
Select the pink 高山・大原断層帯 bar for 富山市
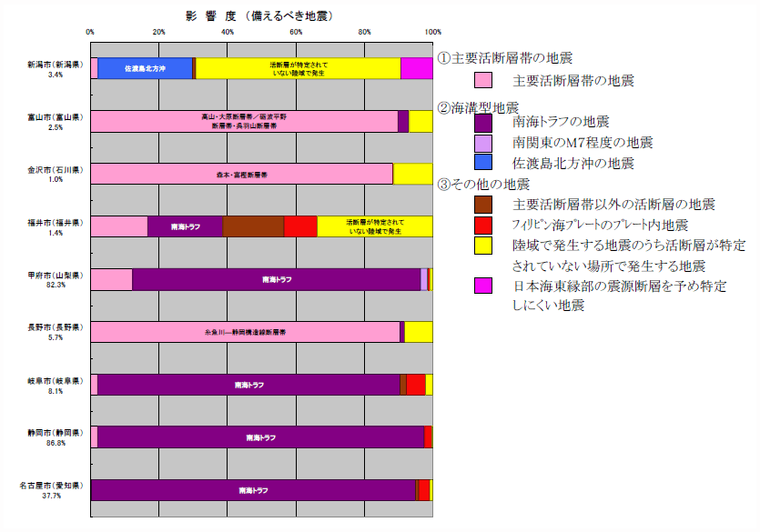pos(244,121)
